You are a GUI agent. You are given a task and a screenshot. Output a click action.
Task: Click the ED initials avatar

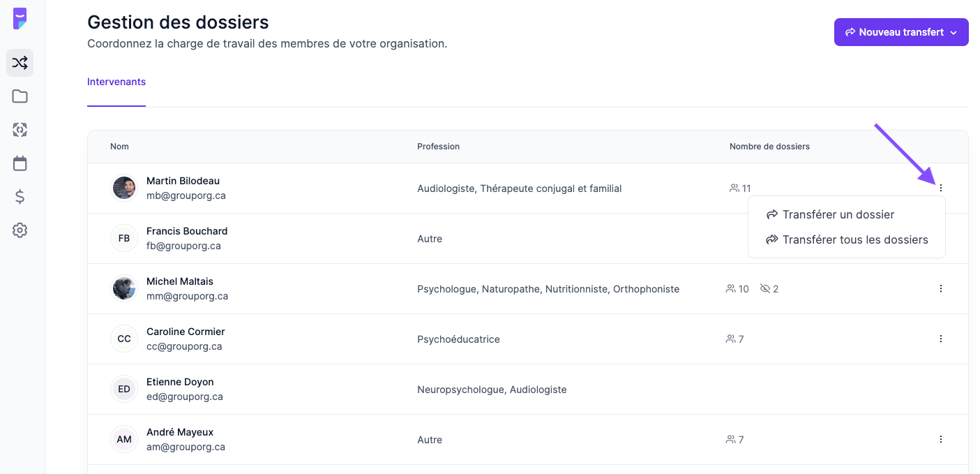pyautogui.click(x=124, y=389)
